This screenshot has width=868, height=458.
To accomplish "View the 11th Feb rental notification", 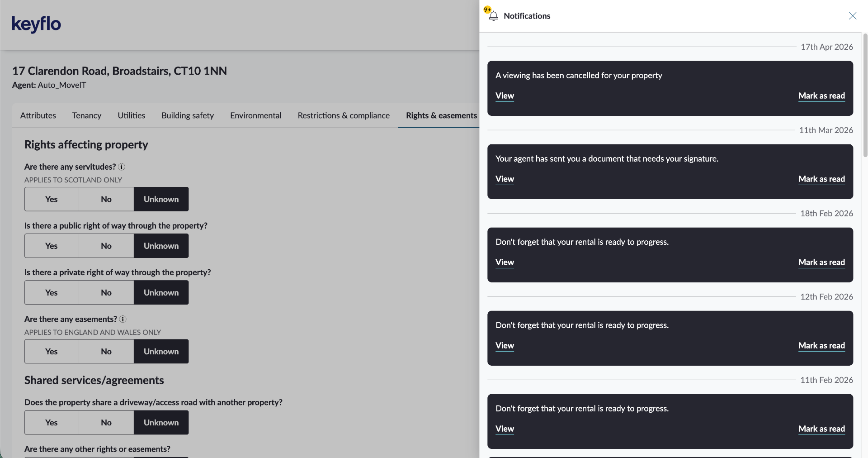I will point(505,429).
